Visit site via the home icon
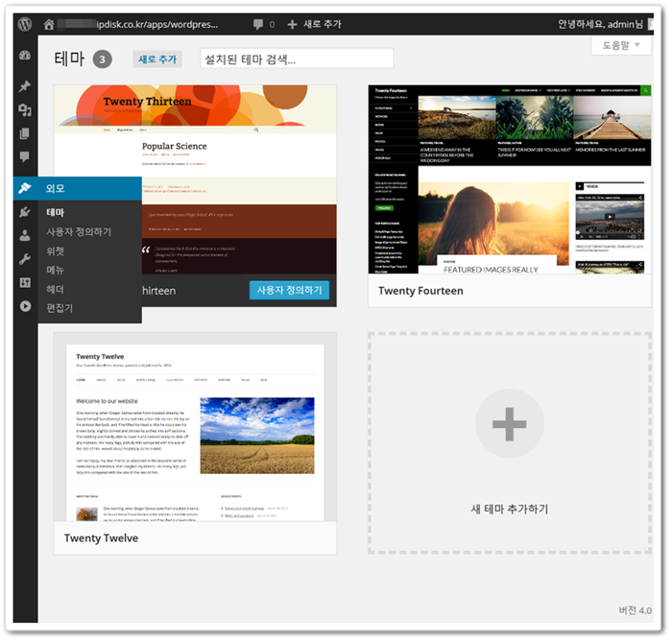This screenshot has height=641, width=672. (x=49, y=24)
